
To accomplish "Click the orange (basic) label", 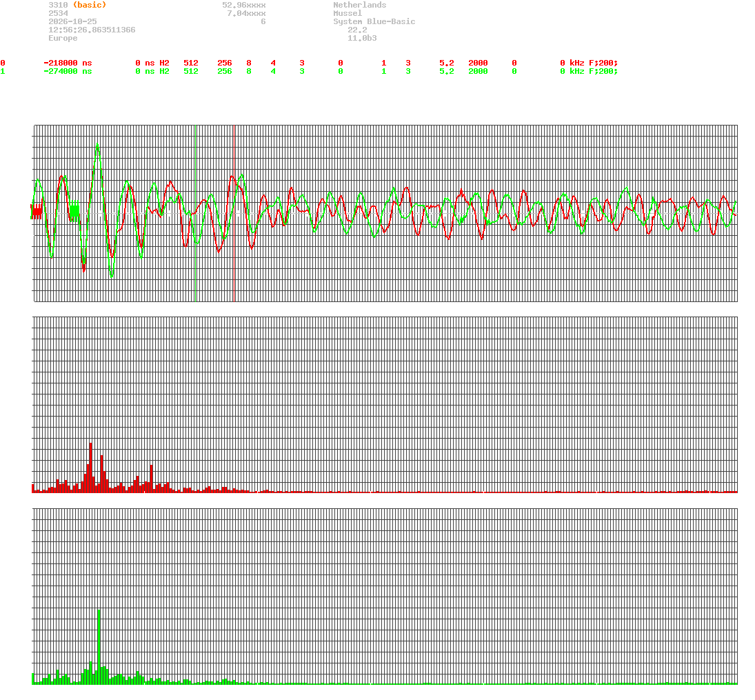I will [90, 5].
